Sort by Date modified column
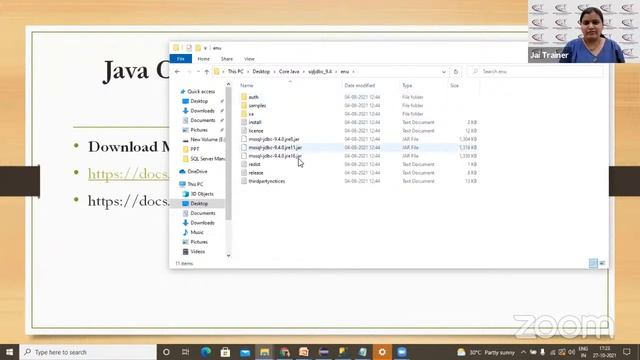Viewport: 640px width, 360px height. click(360, 85)
